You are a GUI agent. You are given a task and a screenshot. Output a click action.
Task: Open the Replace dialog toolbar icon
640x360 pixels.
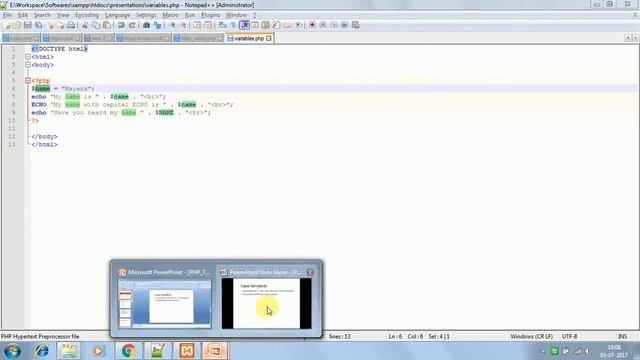click(x=157, y=25)
